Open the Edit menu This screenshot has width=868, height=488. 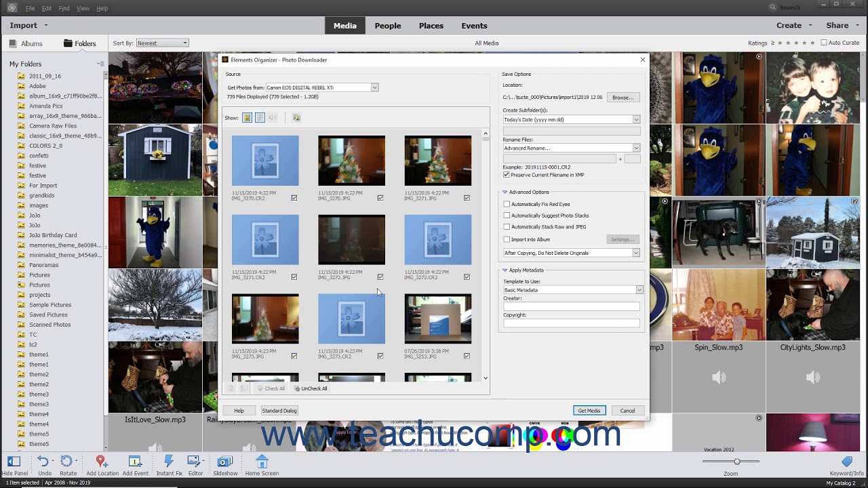click(46, 8)
